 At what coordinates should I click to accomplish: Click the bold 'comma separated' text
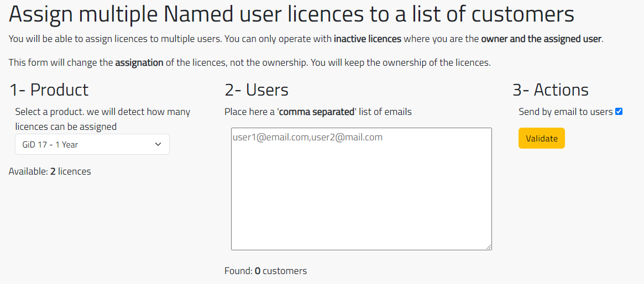(317, 112)
